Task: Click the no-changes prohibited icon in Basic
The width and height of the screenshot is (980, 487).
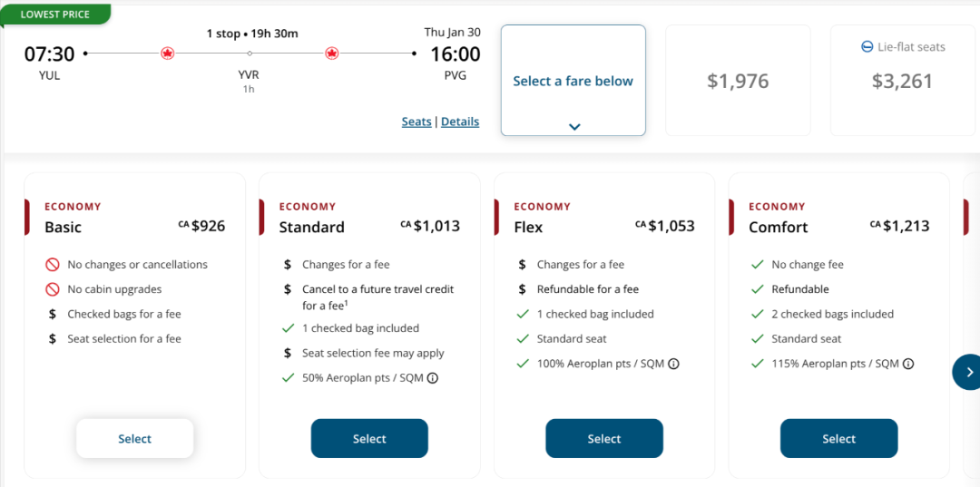Action: pos(53,265)
